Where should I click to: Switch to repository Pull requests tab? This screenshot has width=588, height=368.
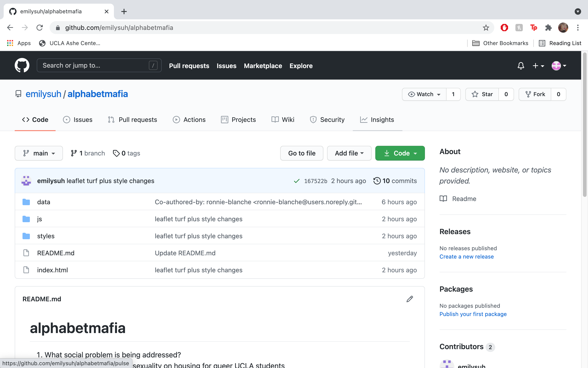coord(133,120)
